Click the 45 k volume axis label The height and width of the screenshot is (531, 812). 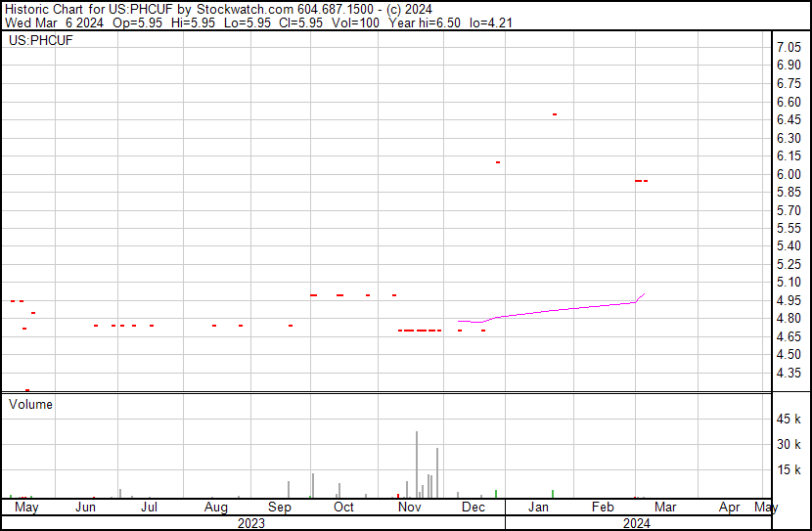click(x=789, y=419)
